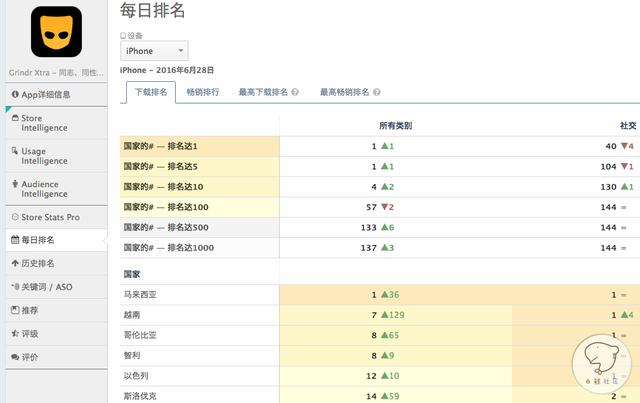Click the info icon next to App详细信息

[x=15, y=94]
